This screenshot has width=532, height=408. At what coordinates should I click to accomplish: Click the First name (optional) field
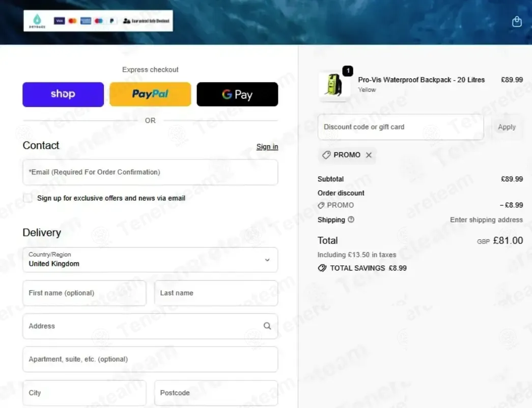pyautogui.click(x=85, y=293)
